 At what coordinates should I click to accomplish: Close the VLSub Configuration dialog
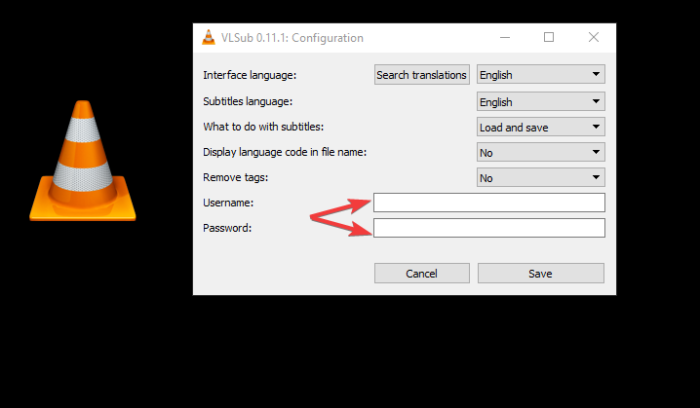click(x=593, y=38)
